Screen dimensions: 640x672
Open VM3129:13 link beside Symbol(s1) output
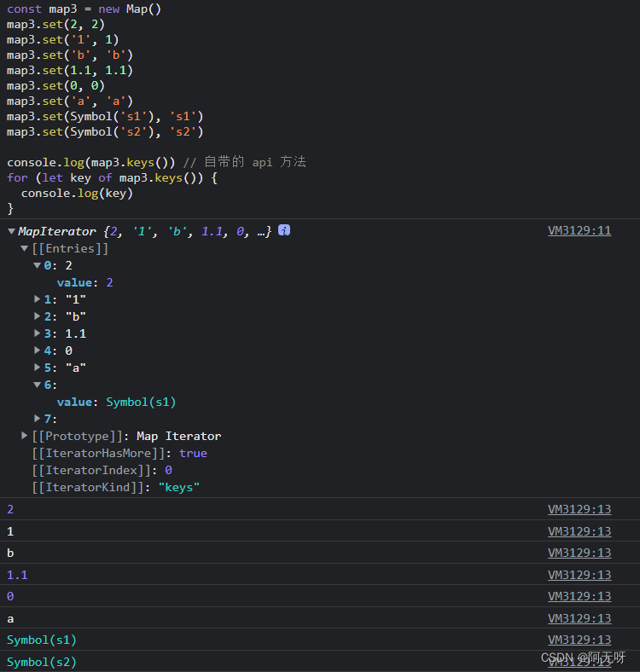coord(579,640)
